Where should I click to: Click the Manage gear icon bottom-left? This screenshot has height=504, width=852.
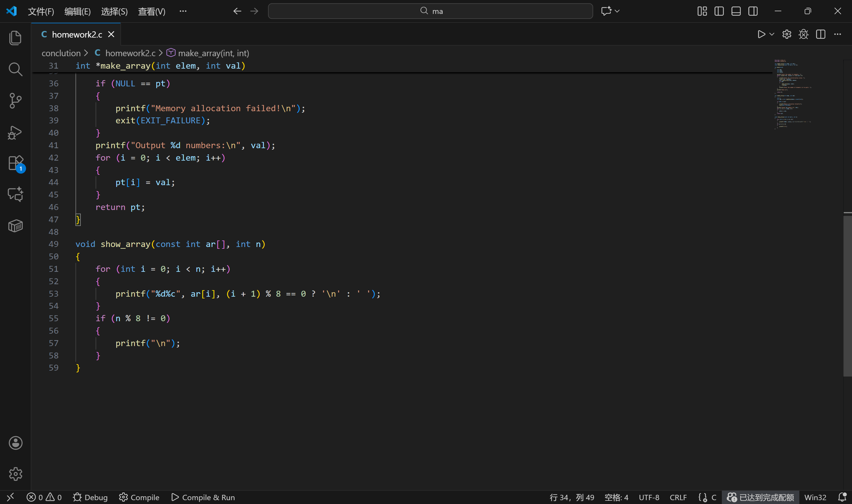(x=15, y=474)
